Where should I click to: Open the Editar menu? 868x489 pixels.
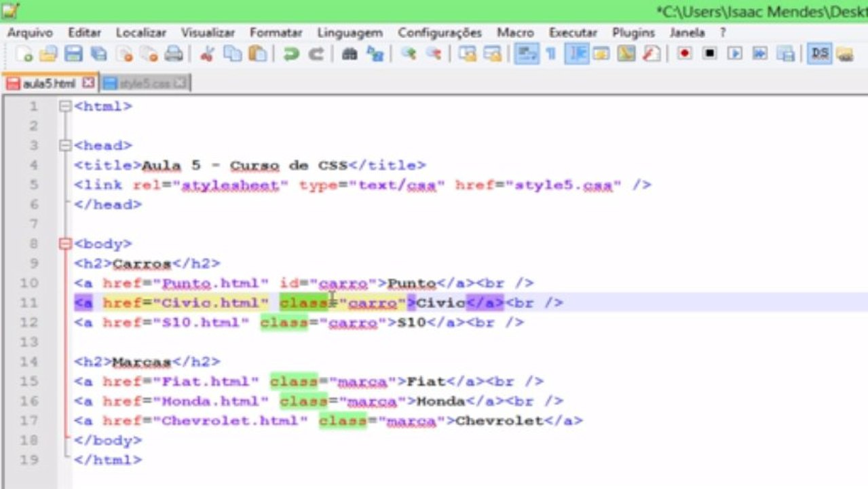point(84,33)
